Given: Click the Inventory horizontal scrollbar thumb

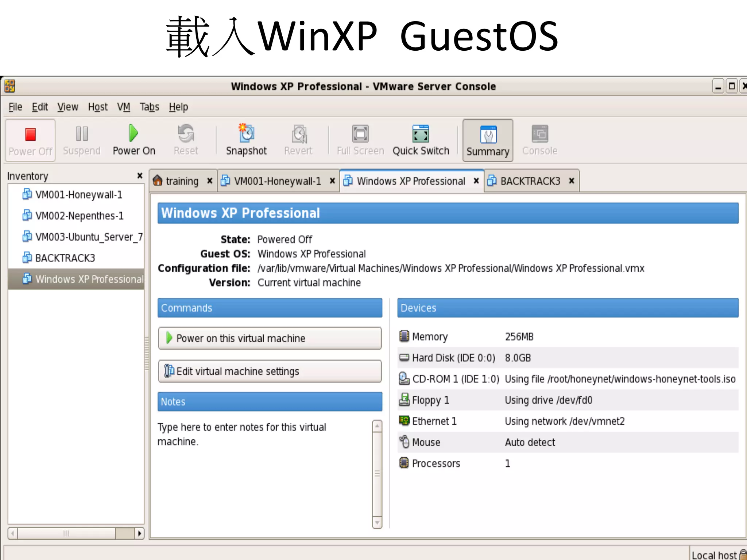Looking at the screenshot, I should [66, 533].
